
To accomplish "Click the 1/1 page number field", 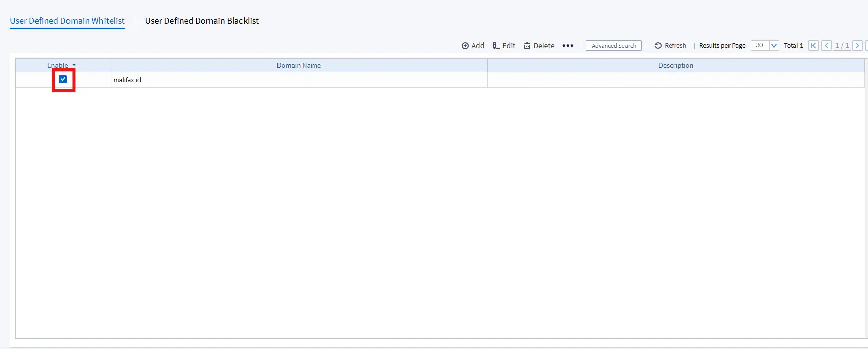I will pyautogui.click(x=842, y=46).
